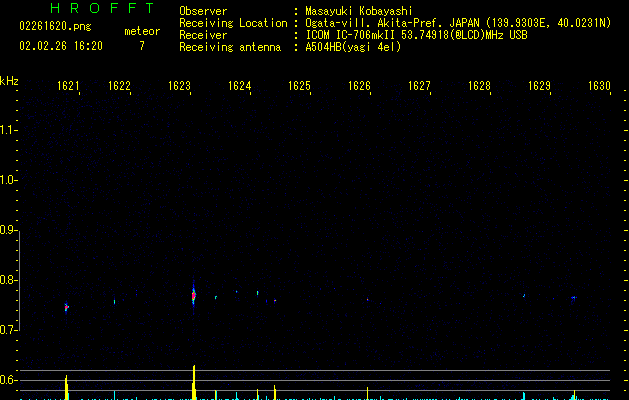Select the meteor count value 7

pyautogui.click(x=142, y=46)
